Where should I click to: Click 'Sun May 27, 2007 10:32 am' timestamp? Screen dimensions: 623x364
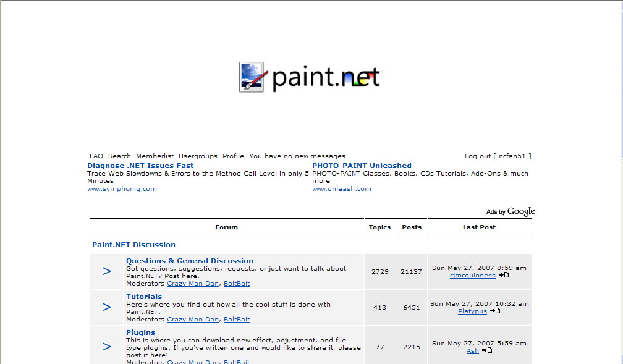pos(479,303)
